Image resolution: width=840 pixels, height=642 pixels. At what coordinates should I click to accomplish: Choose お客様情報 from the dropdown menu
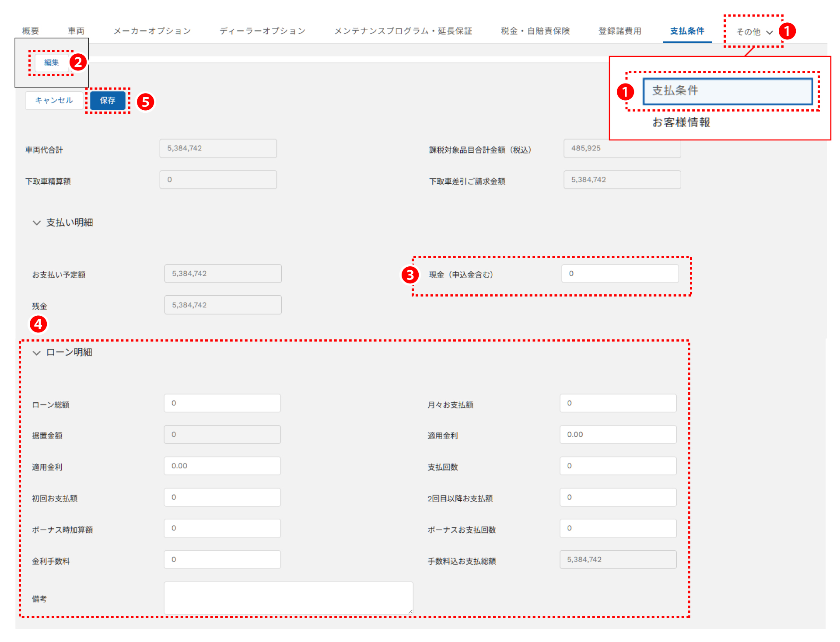pos(681,123)
